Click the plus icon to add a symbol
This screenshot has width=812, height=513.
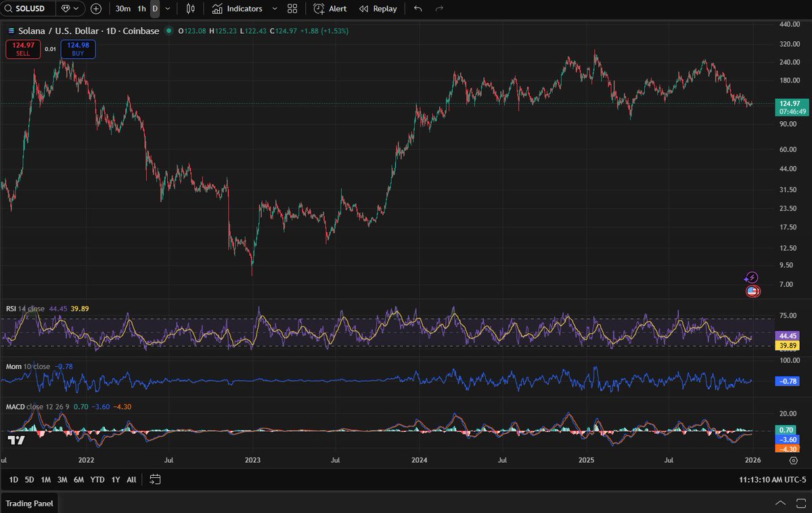pyautogui.click(x=95, y=9)
